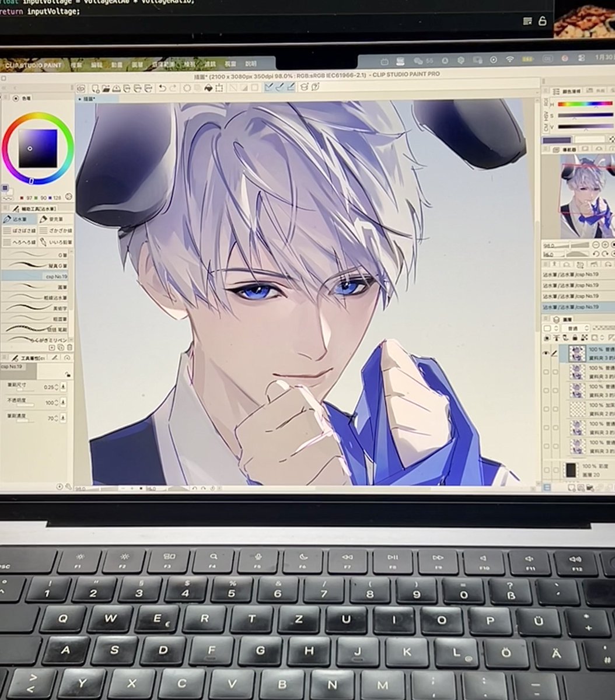Click the brush list scroll down arrow
615x700 pixels.
[71, 339]
